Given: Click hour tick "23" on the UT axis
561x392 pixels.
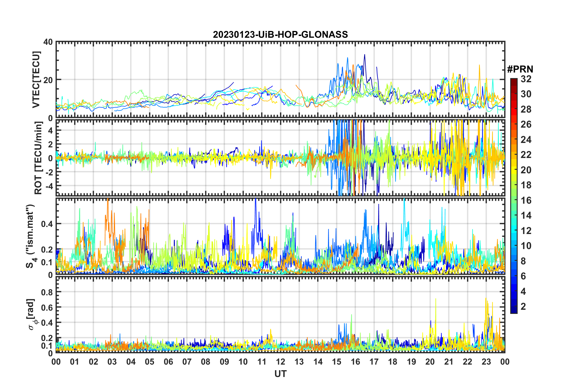Looking at the screenshot, I should pyautogui.click(x=486, y=362).
